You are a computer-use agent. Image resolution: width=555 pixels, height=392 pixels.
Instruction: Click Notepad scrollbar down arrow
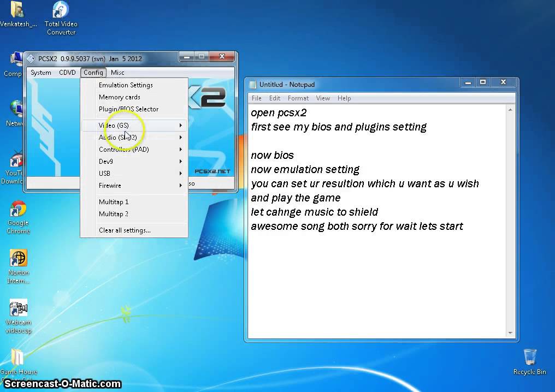tap(510, 332)
